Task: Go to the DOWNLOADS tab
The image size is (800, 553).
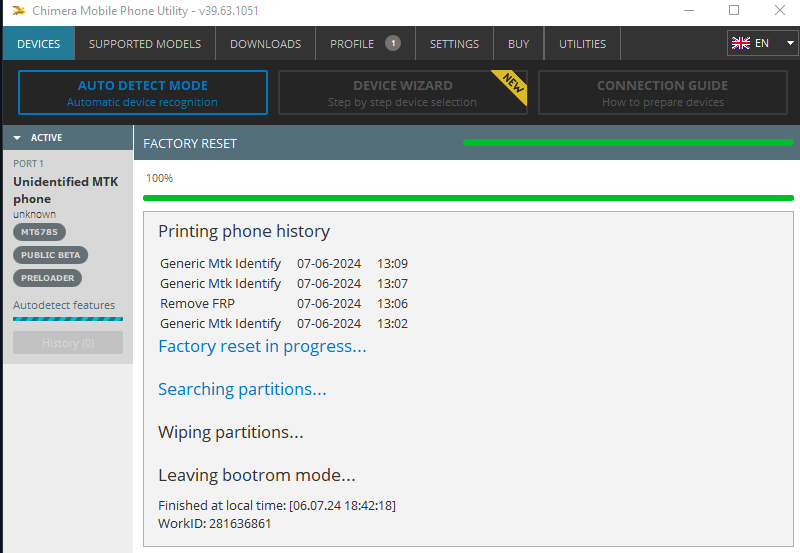Action: (265, 44)
